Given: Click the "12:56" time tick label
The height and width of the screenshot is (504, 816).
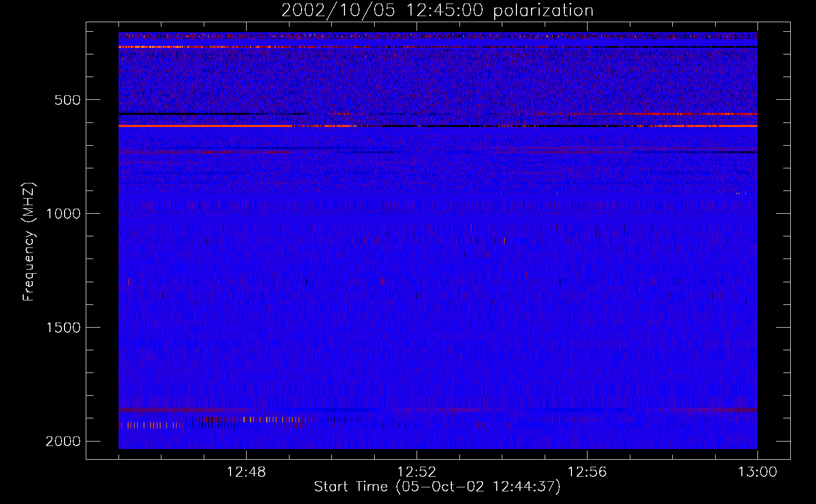Looking at the screenshot, I should pos(587,472).
